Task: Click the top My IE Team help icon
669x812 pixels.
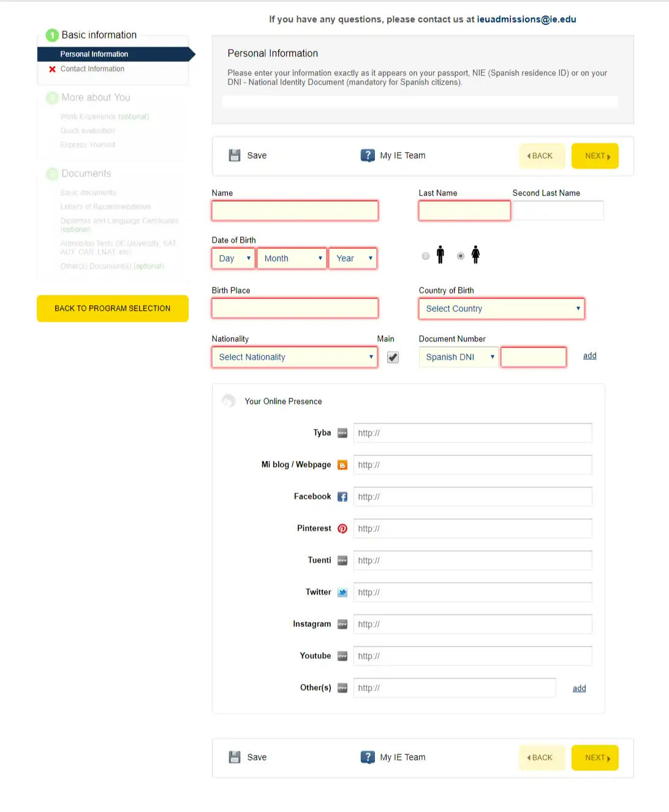Action: (368, 156)
